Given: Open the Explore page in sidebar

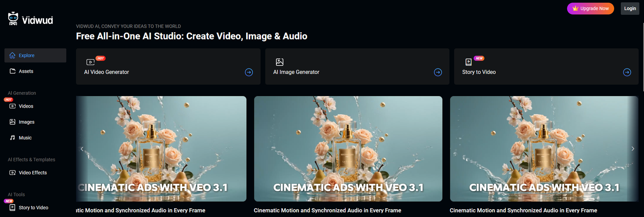Looking at the screenshot, I should (35, 56).
